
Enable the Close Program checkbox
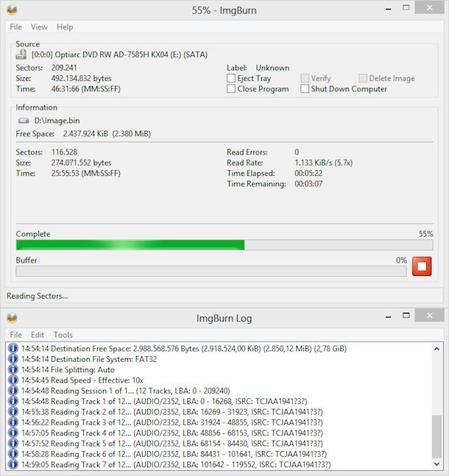click(231, 89)
